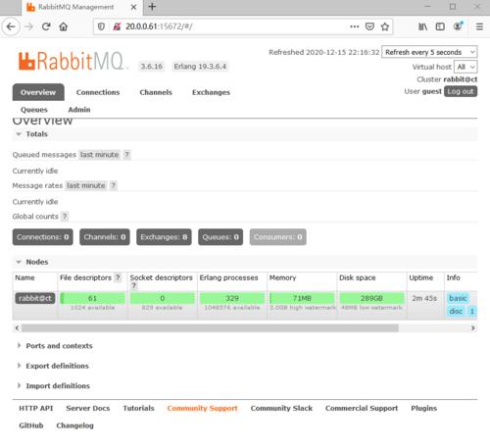This screenshot has height=448, width=490.
Task: Collapse the Nodes section
Action: click(37, 262)
